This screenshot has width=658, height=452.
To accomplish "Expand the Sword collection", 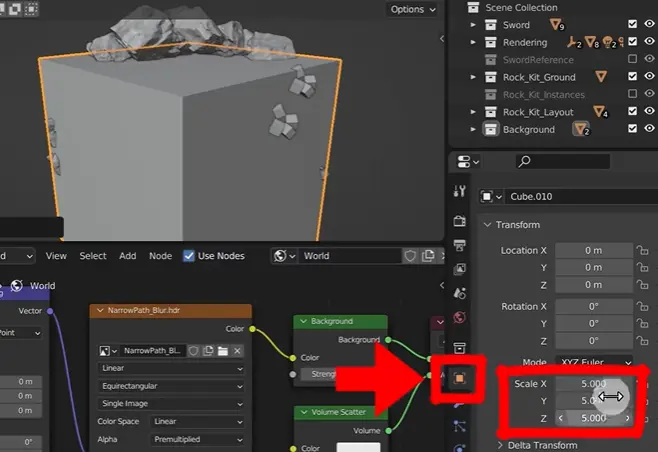I will coord(473,25).
